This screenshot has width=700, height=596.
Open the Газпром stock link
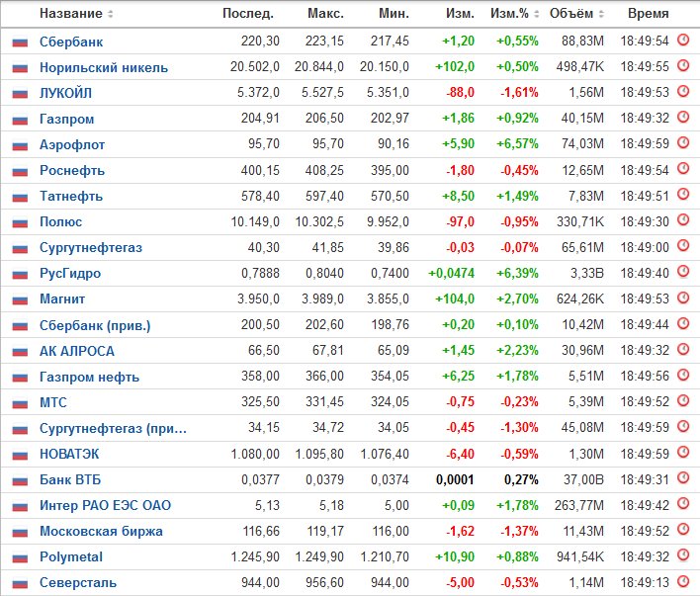(66, 119)
